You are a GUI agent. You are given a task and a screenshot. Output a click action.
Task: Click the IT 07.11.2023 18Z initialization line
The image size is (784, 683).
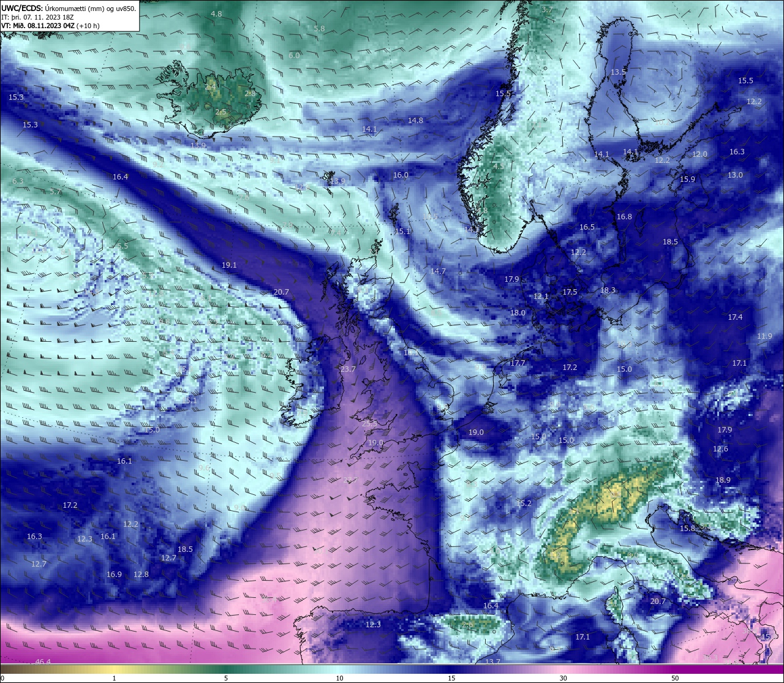pos(38,17)
